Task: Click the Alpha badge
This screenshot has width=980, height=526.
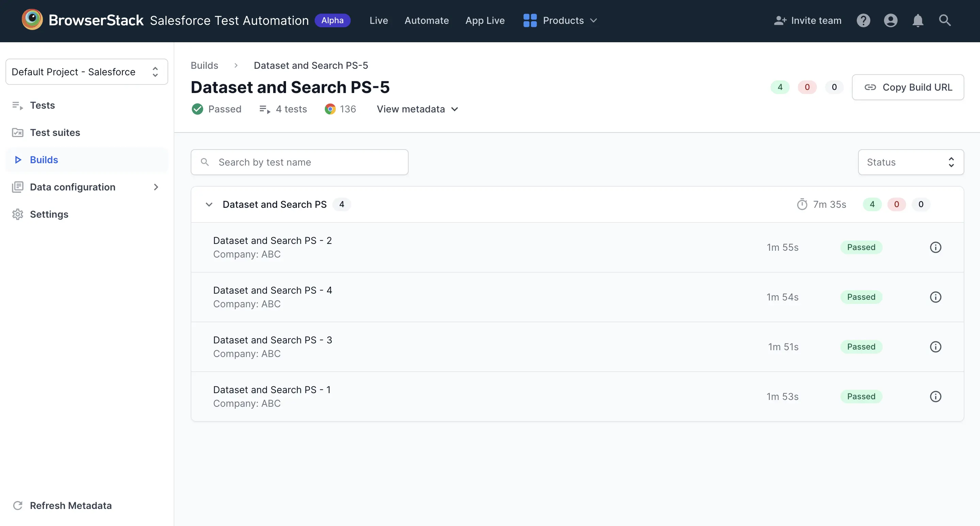Action: point(332,20)
